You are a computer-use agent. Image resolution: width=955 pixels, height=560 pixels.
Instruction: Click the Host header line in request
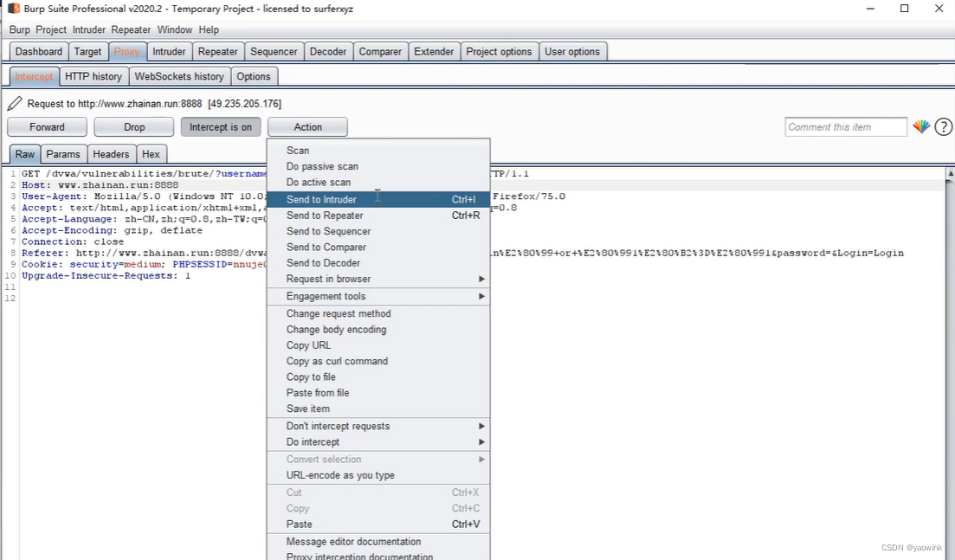100,185
